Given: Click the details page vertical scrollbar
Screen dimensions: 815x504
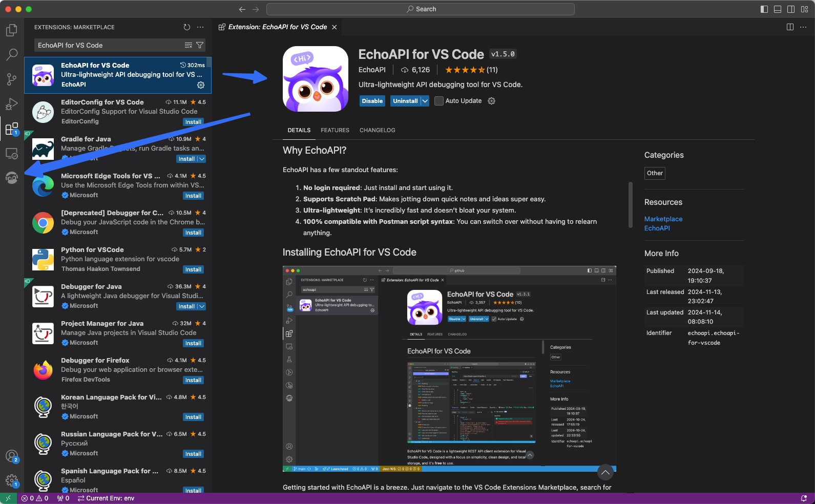Looking at the screenshot, I should coord(631,205).
